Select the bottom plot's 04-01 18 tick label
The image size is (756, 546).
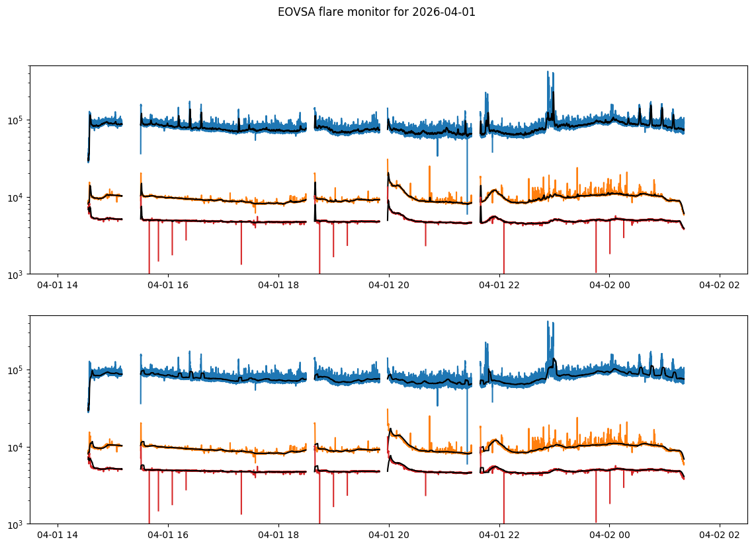pos(278,535)
